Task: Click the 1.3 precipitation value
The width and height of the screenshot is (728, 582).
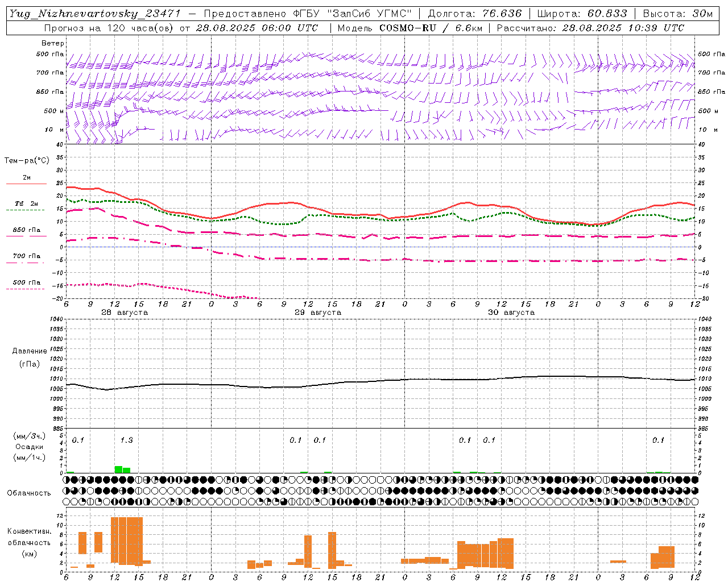Action: pyautogui.click(x=126, y=440)
